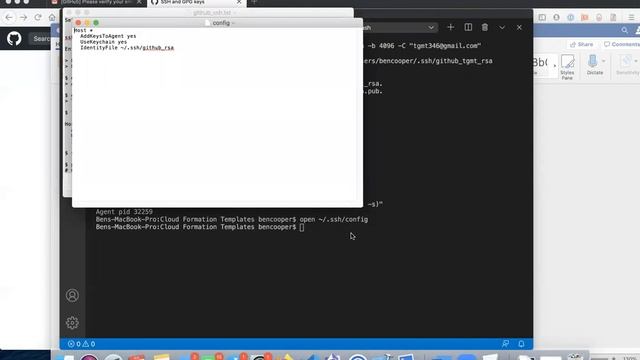
Task: Click the search magnifier in Word title bar
Action: click(x=624, y=30)
